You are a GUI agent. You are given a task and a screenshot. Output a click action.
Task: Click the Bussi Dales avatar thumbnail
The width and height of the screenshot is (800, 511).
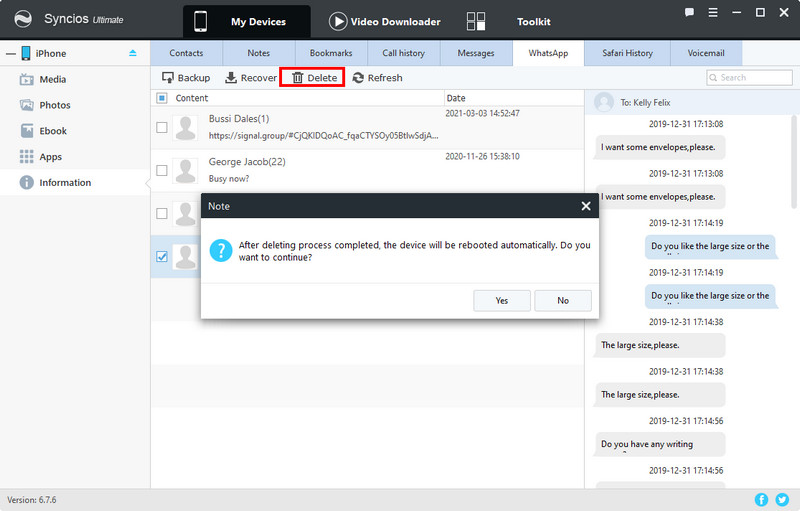(x=185, y=127)
